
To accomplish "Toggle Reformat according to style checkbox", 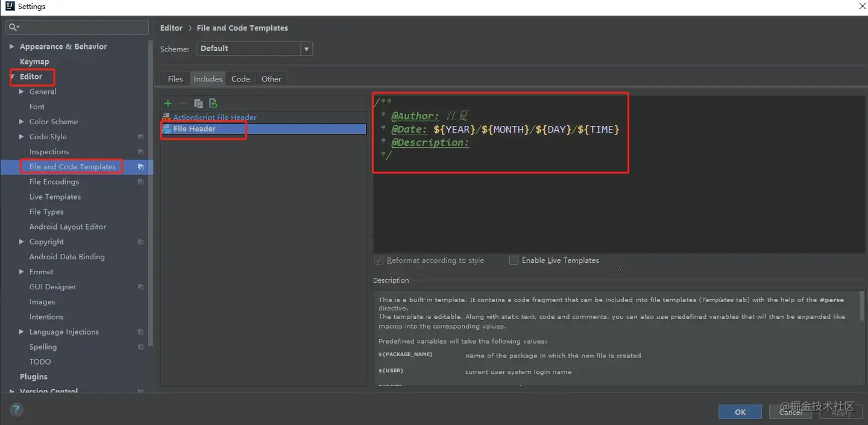I will click(x=379, y=260).
